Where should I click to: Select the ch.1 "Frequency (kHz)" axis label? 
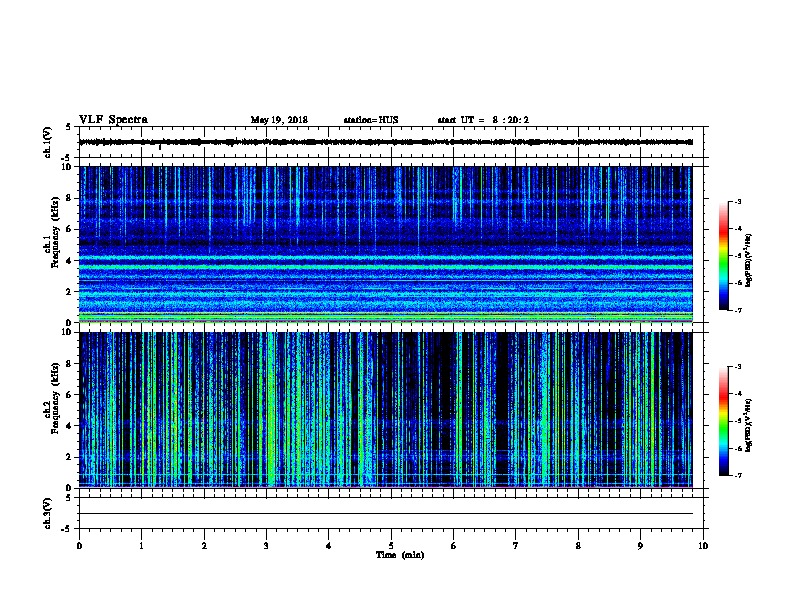pos(56,232)
